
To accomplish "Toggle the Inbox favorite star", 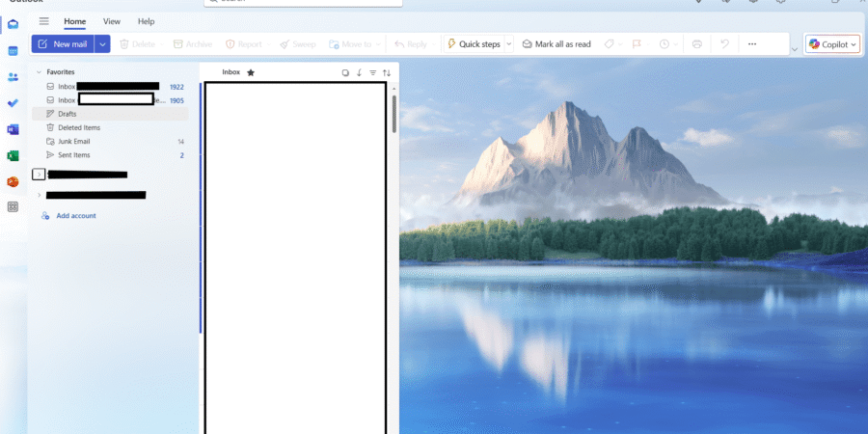I will pyautogui.click(x=251, y=72).
